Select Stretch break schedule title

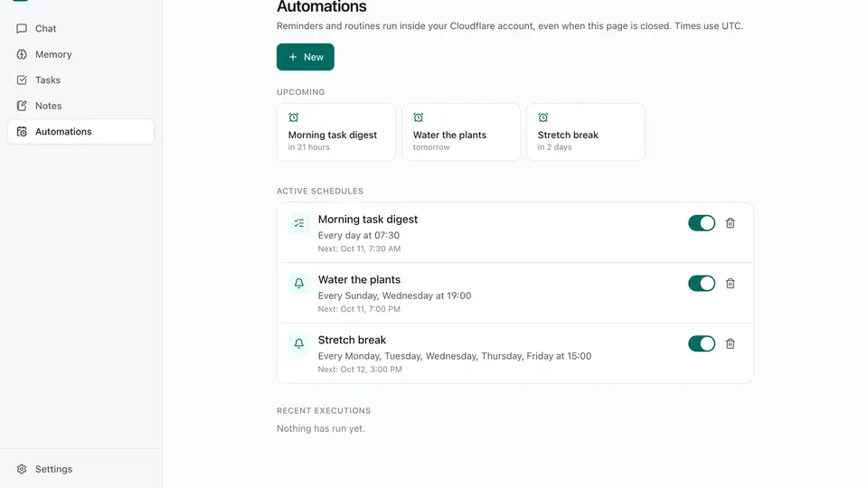pos(352,340)
